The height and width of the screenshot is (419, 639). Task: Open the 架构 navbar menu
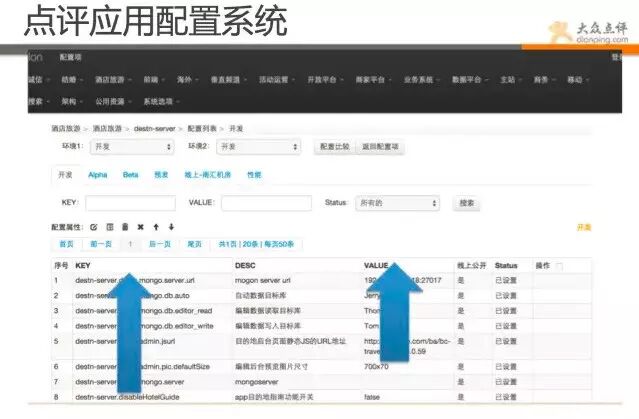pyautogui.click(x=72, y=101)
